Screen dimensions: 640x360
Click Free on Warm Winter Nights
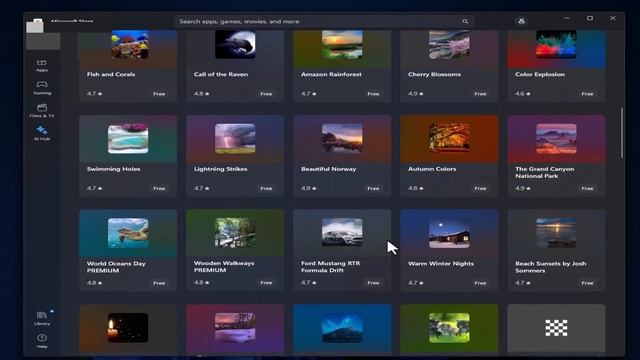point(480,283)
